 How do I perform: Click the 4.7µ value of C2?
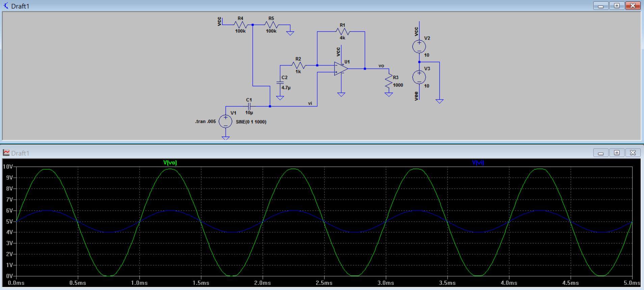(x=286, y=88)
